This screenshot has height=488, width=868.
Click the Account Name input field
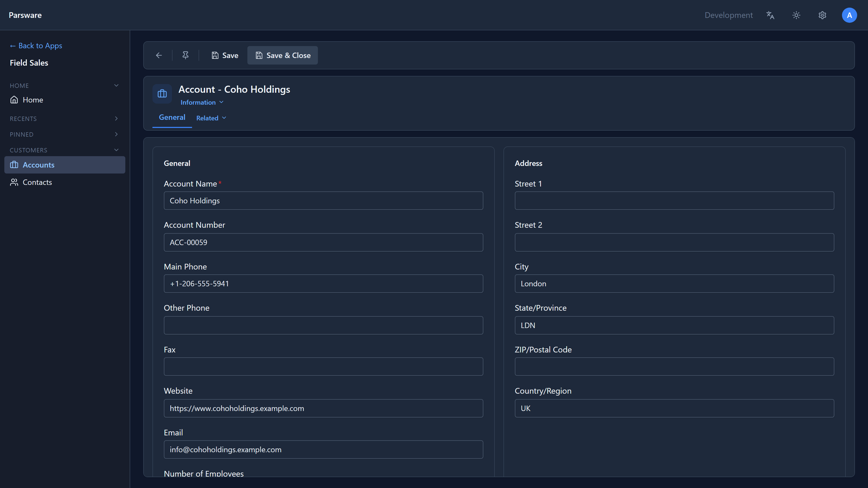pos(323,201)
